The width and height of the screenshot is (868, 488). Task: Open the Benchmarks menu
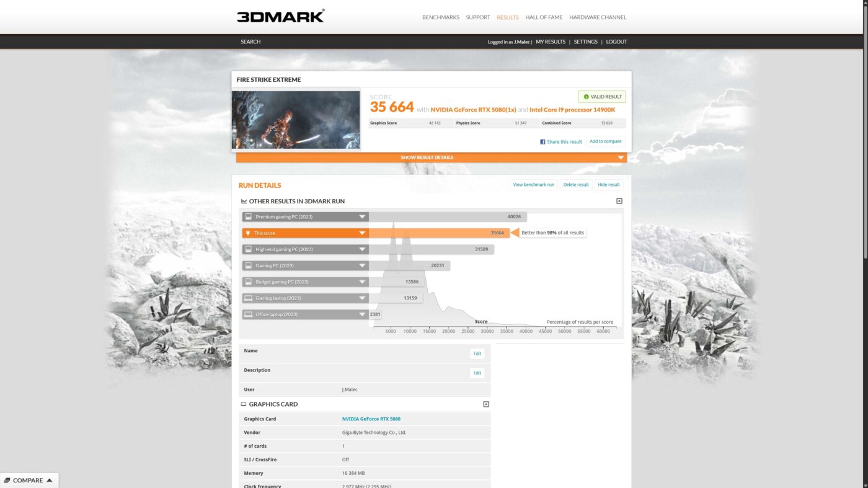point(440,17)
